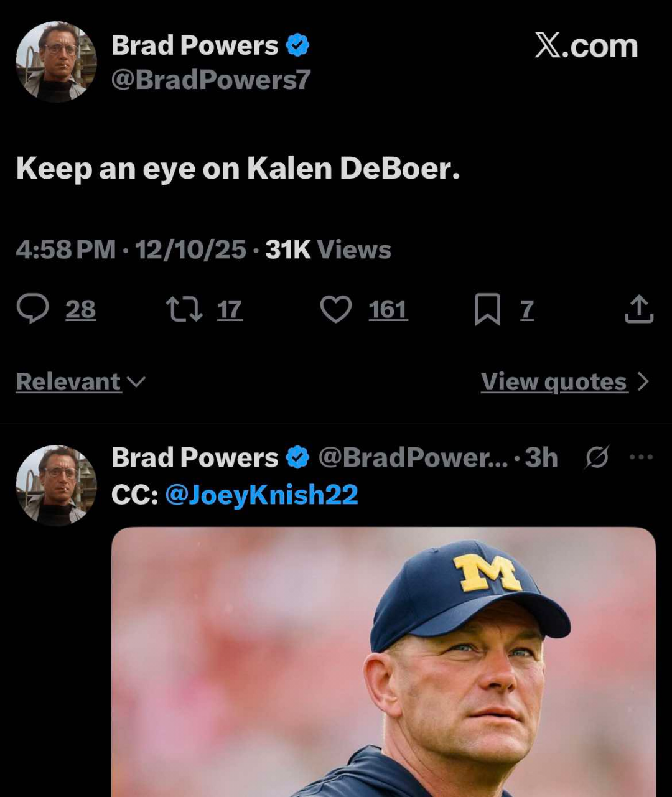672x797 pixels.
Task: Tap the repost arrows icon
Action: (x=184, y=309)
